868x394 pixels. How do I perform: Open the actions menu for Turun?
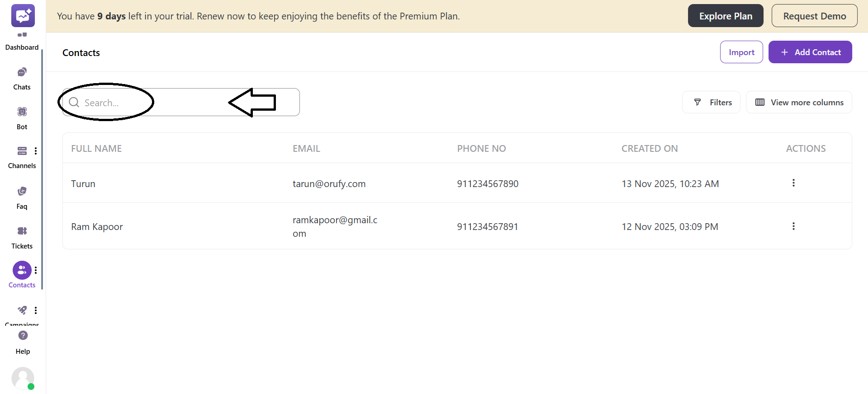tap(793, 183)
